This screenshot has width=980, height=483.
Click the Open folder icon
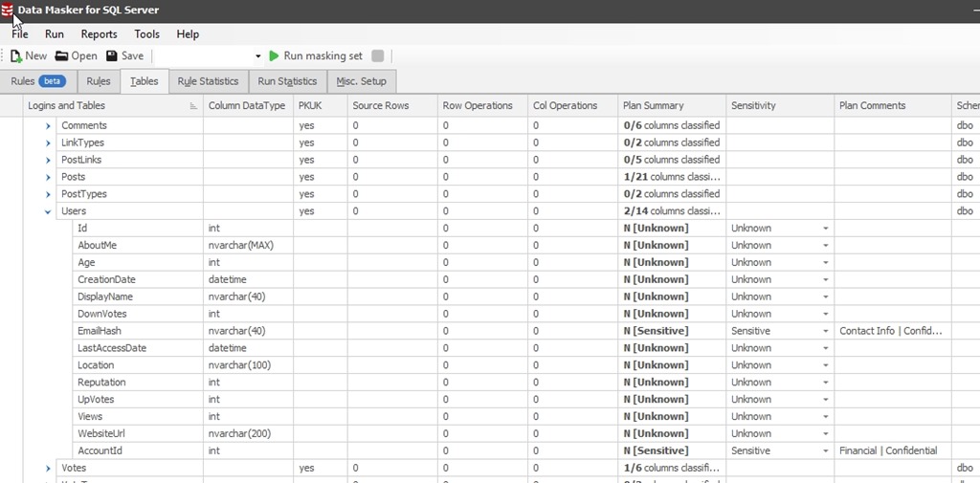[61, 56]
